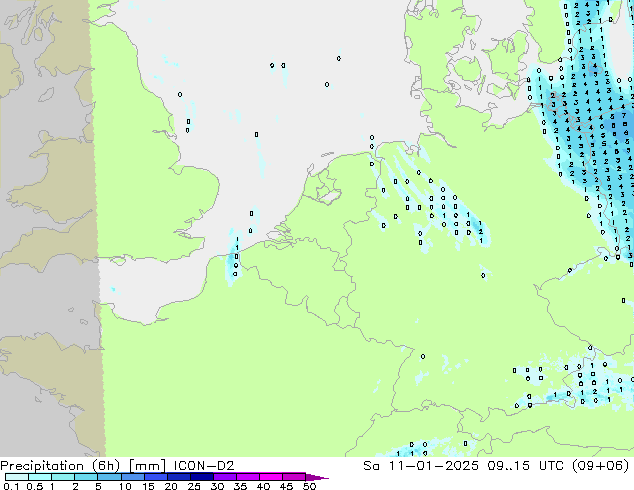Click the purple arrow at the end of the legend

pos(317,477)
